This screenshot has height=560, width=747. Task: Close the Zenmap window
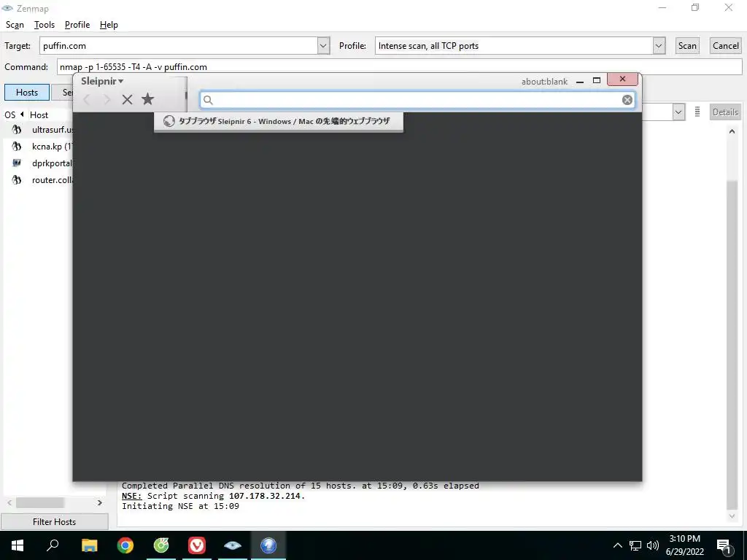point(729,7)
